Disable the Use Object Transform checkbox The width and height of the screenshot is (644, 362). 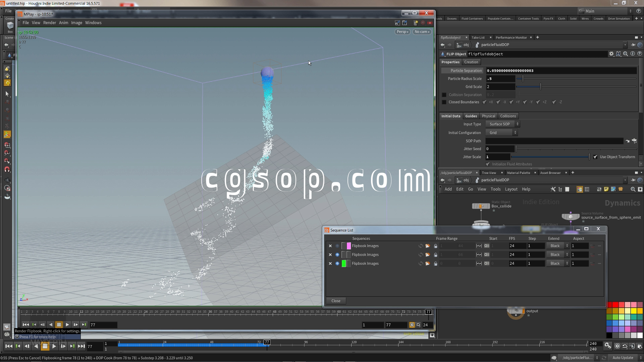coord(595,157)
